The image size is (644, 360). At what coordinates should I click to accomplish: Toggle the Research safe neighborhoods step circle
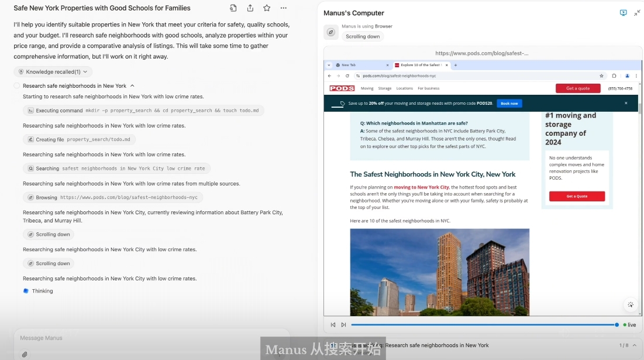tap(17, 86)
